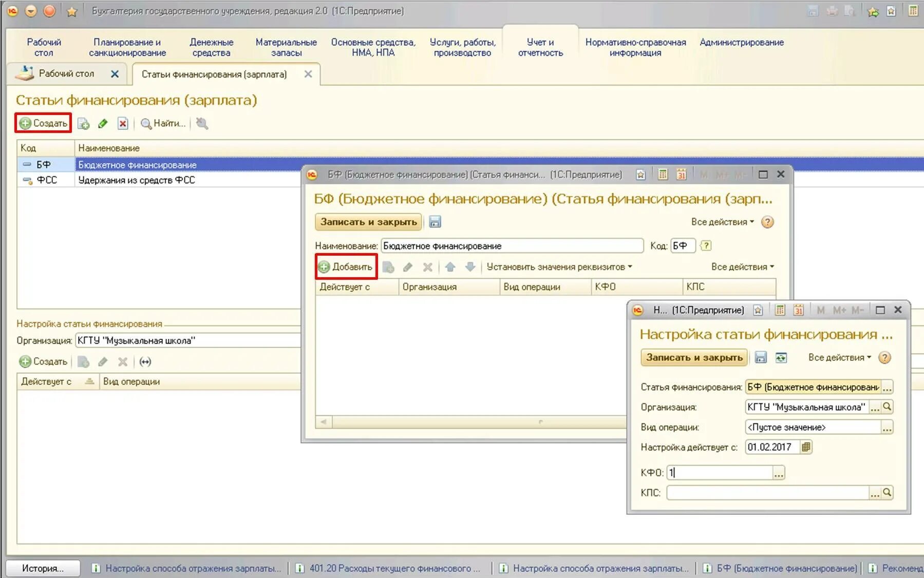
Task: Switch to the Рабочий стол tab
Action: tap(66, 74)
